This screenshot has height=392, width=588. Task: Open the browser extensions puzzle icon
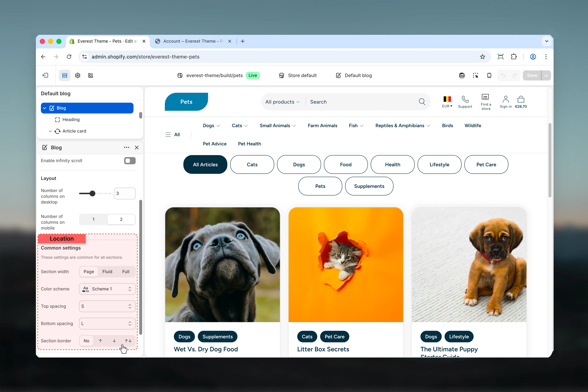[514, 57]
